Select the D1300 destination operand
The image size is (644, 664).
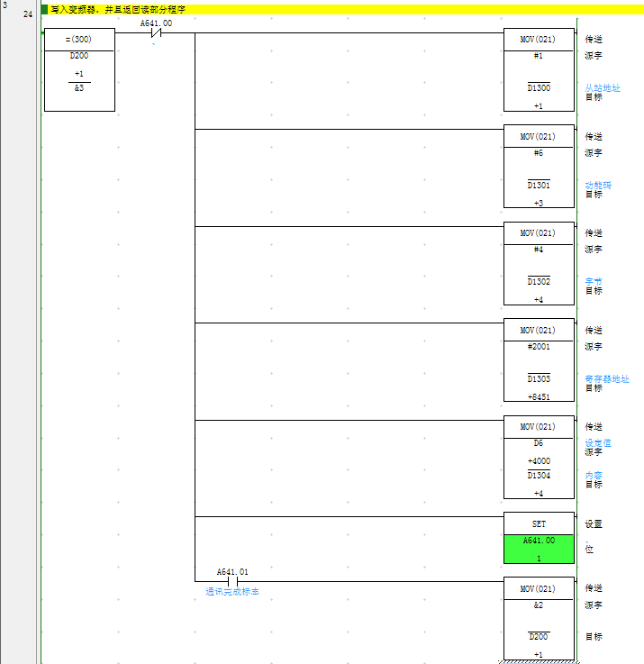[539, 88]
